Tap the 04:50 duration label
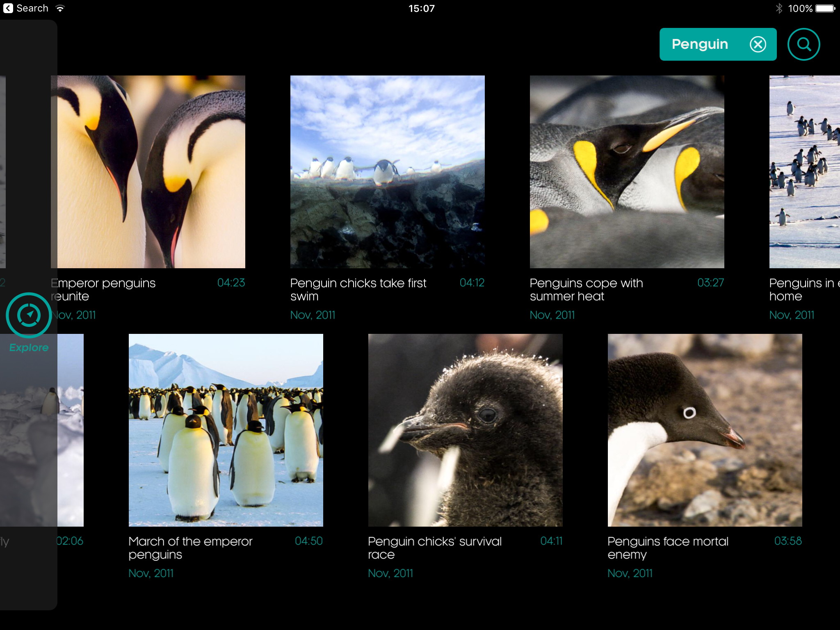 pos(309,541)
